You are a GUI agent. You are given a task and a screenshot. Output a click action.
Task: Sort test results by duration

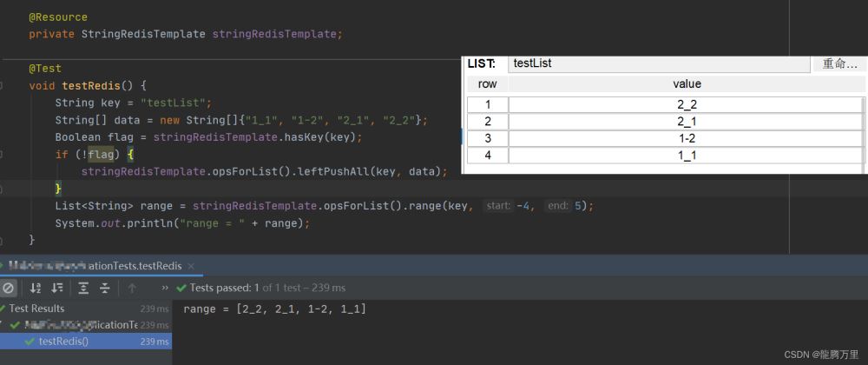coord(57,288)
